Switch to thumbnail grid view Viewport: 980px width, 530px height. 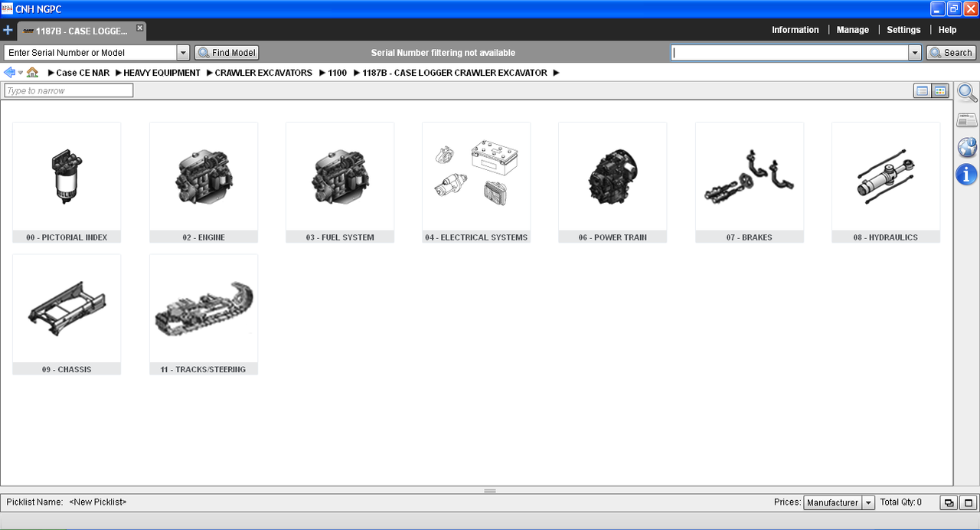940,90
